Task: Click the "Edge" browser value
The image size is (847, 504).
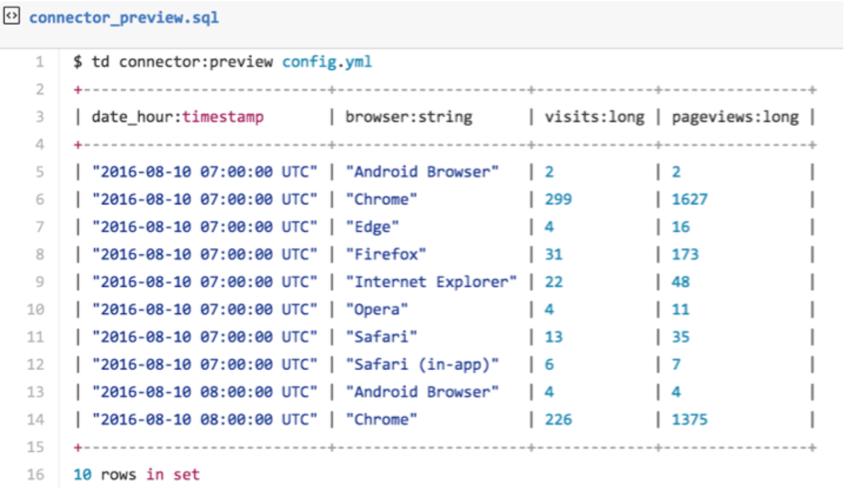Action: (373, 227)
